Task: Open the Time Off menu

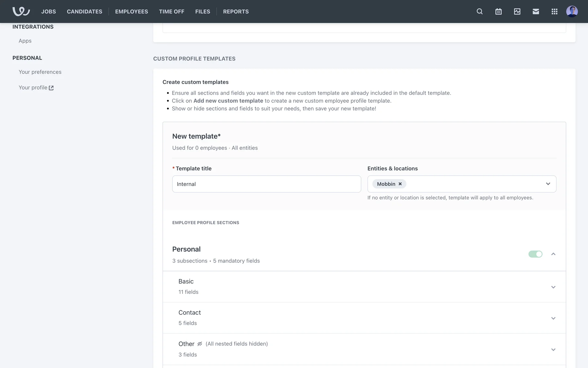Action: click(171, 11)
